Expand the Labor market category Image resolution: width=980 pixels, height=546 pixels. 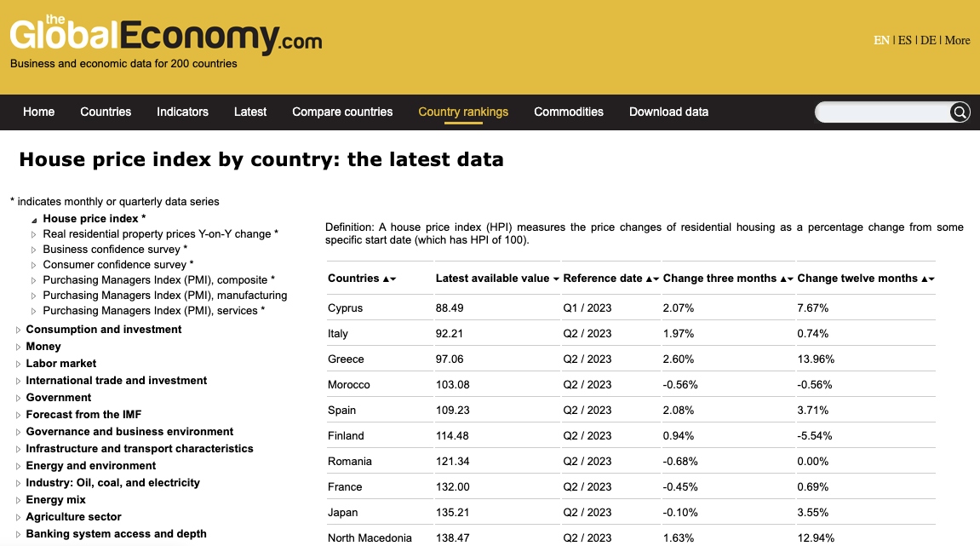point(19,365)
